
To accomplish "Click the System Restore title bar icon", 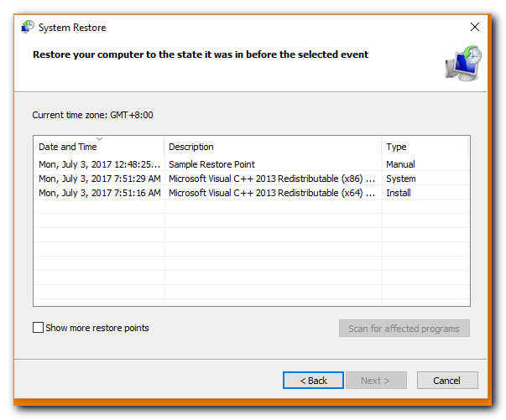I will coord(28,27).
